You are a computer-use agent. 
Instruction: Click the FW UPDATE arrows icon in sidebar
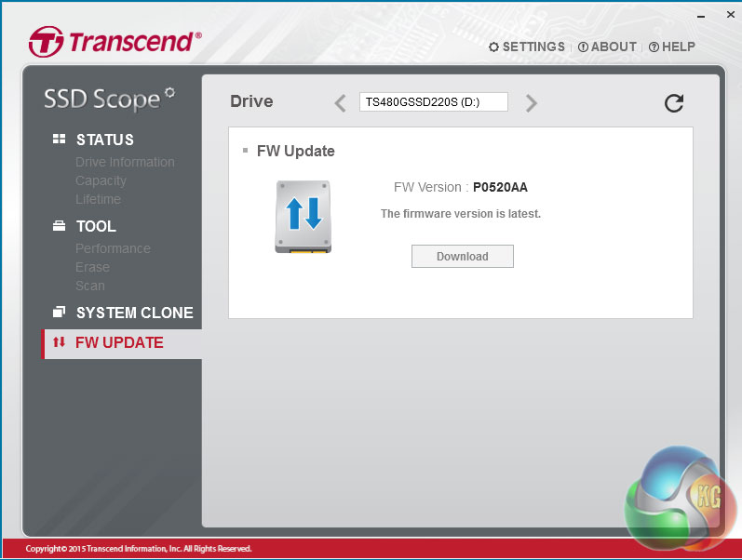(60, 341)
